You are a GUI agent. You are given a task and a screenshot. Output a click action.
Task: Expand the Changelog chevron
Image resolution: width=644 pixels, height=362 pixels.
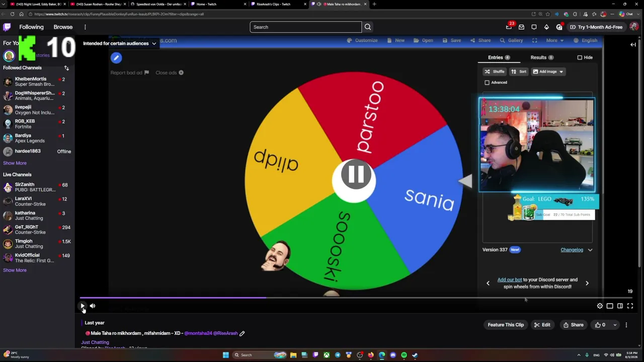pyautogui.click(x=590, y=250)
